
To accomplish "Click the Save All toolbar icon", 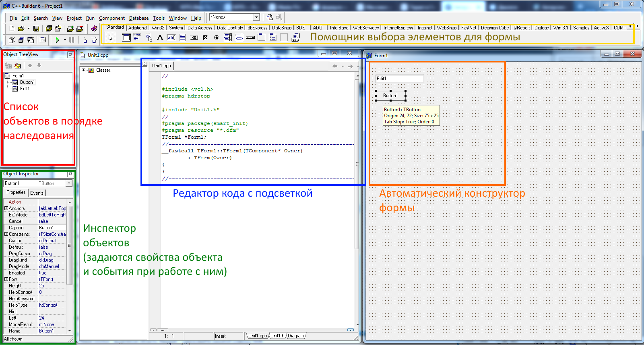I will point(49,29).
